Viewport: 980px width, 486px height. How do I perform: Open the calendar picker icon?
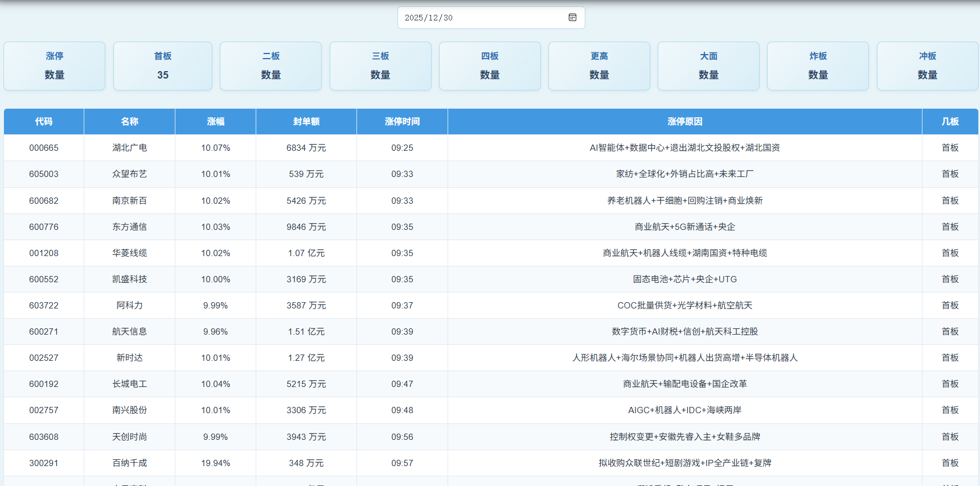[572, 18]
